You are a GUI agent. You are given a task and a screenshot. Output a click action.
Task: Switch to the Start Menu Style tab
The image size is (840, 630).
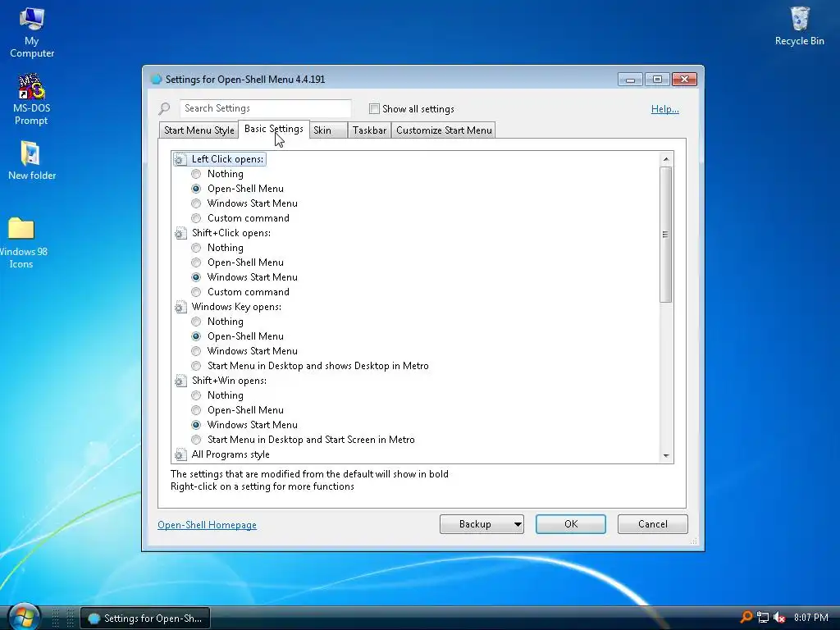point(199,130)
